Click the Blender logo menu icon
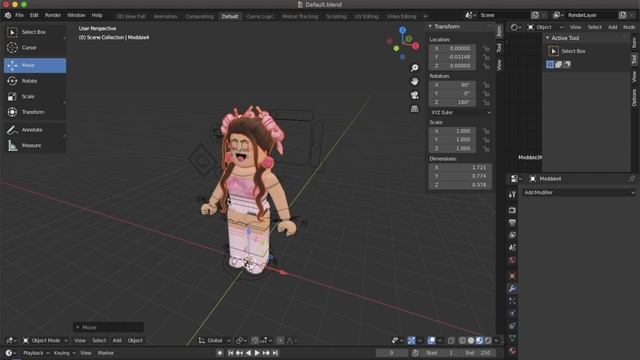This screenshot has width=640, height=360. tap(8, 15)
